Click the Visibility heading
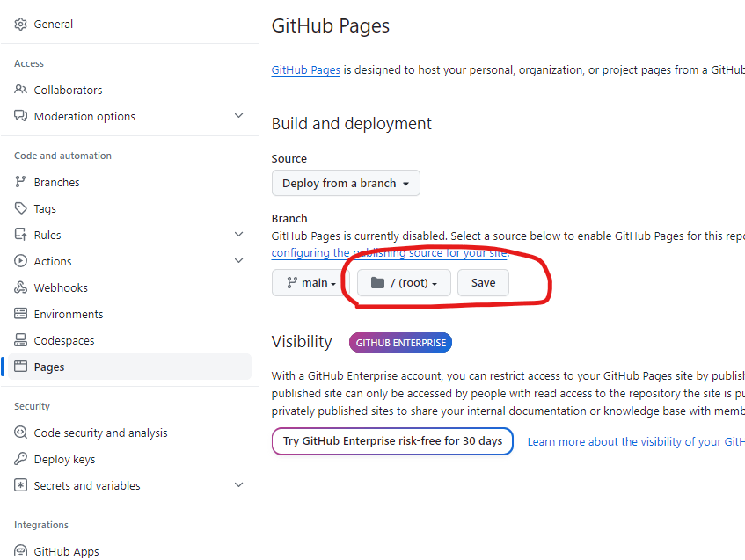 pos(302,342)
